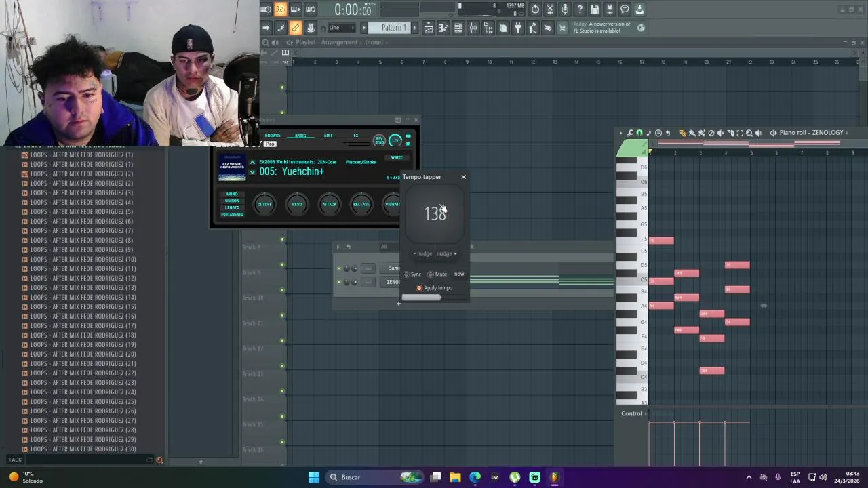The height and width of the screenshot is (488, 868).
Task: Click the render/export download icon
Action: tap(639, 9)
